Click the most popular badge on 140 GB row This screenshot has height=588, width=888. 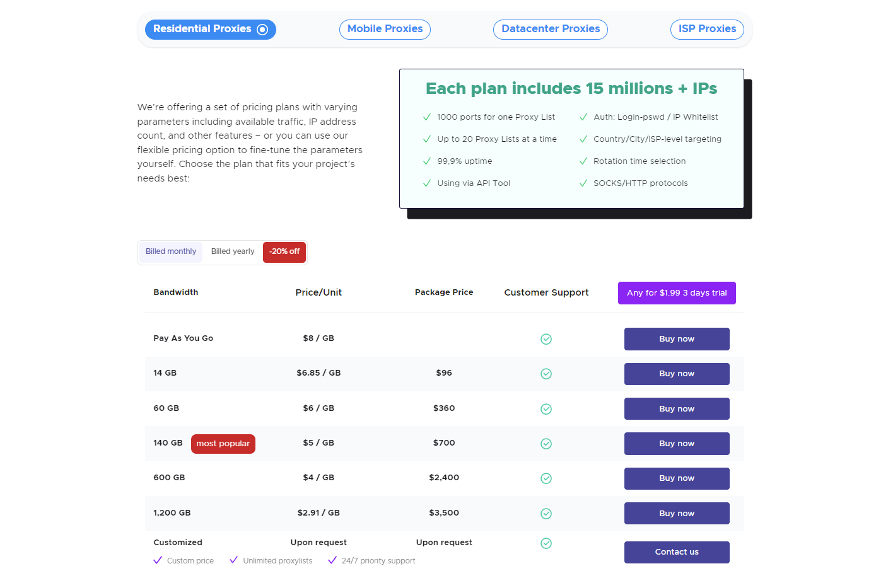click(x=223, y=444)
